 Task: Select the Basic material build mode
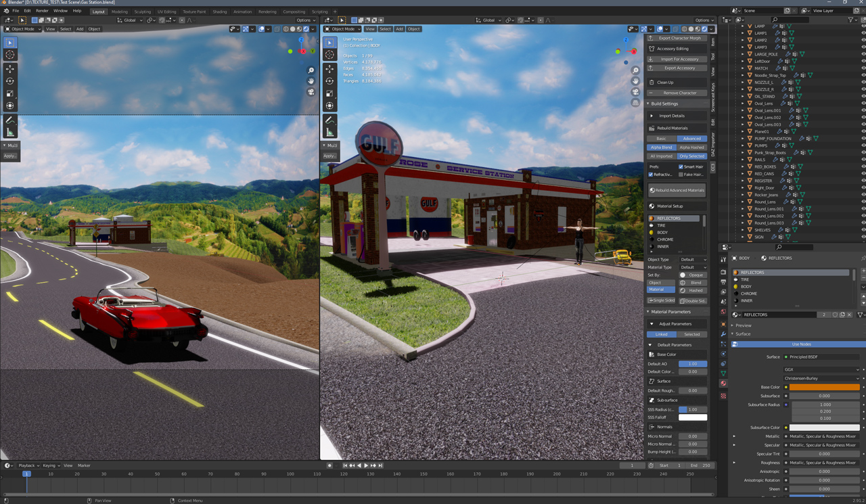[661, 139]
